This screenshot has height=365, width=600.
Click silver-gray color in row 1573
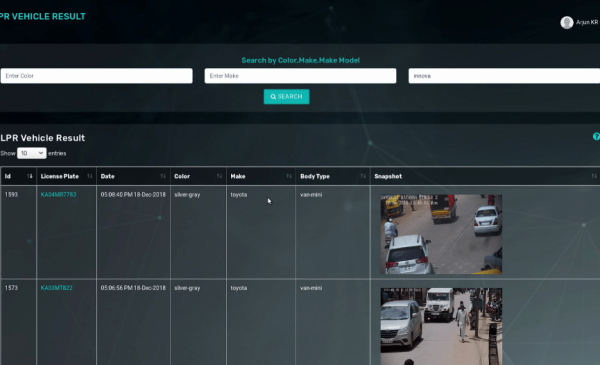(x=187, y=288)
